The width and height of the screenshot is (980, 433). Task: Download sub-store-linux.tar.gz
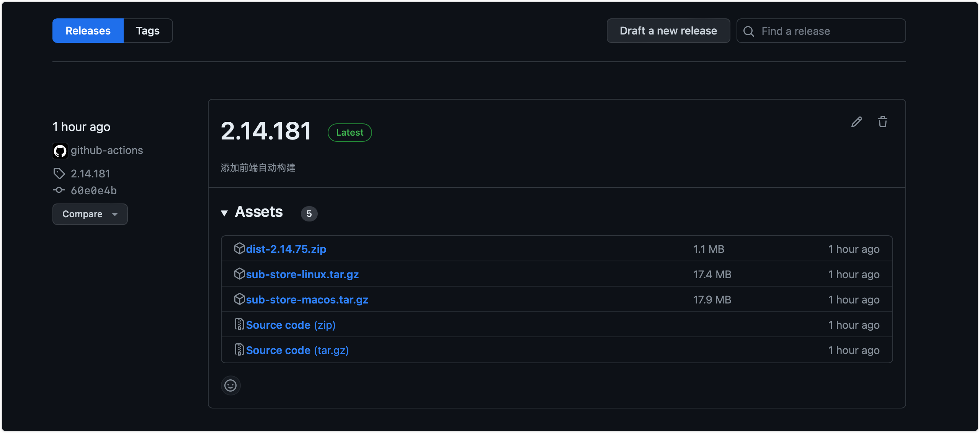click(302, 274)
